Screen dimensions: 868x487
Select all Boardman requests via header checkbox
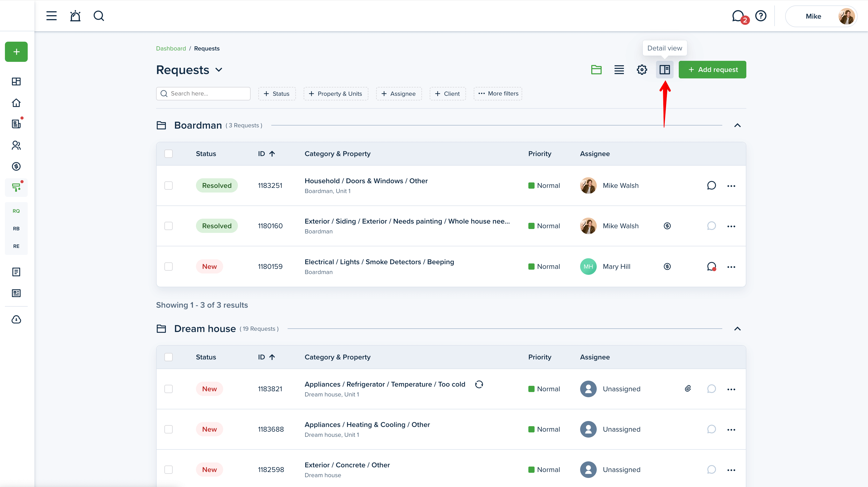coord(169,153)
